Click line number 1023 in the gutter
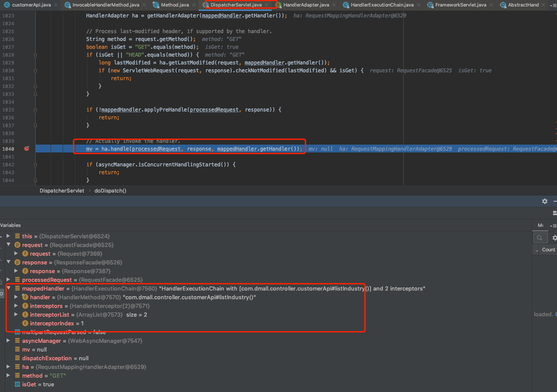 click(x=7, y=15)
